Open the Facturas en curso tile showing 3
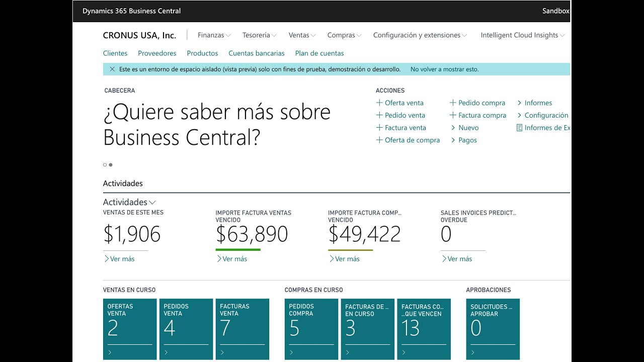644x362 pixels. (x=368, y=329)
